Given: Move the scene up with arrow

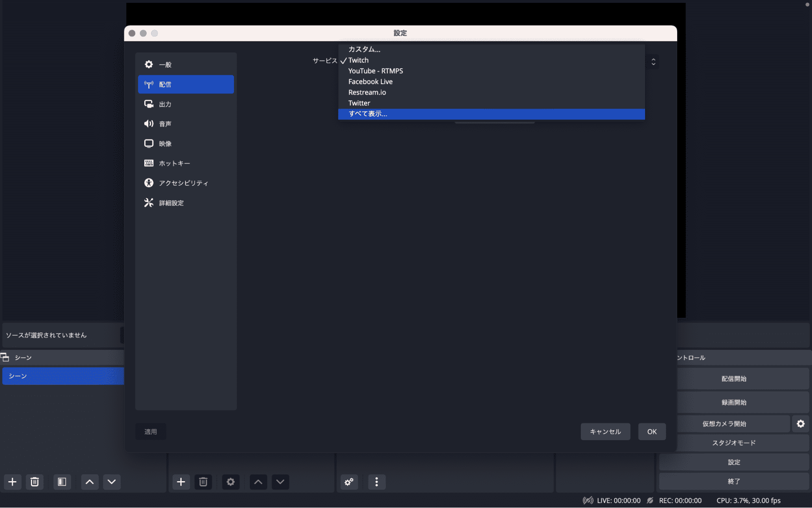Looking at the screenshot, I should [90, 482].
